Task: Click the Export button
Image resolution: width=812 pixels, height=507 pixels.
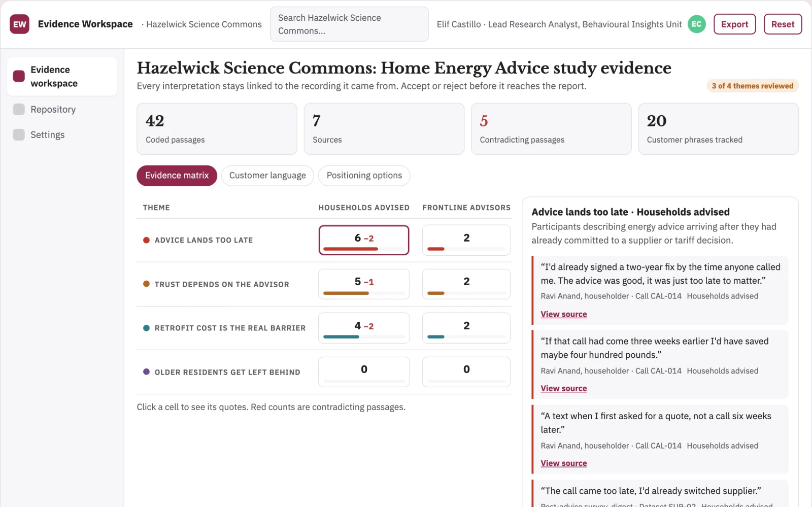Action: click(x=734, y=24)
